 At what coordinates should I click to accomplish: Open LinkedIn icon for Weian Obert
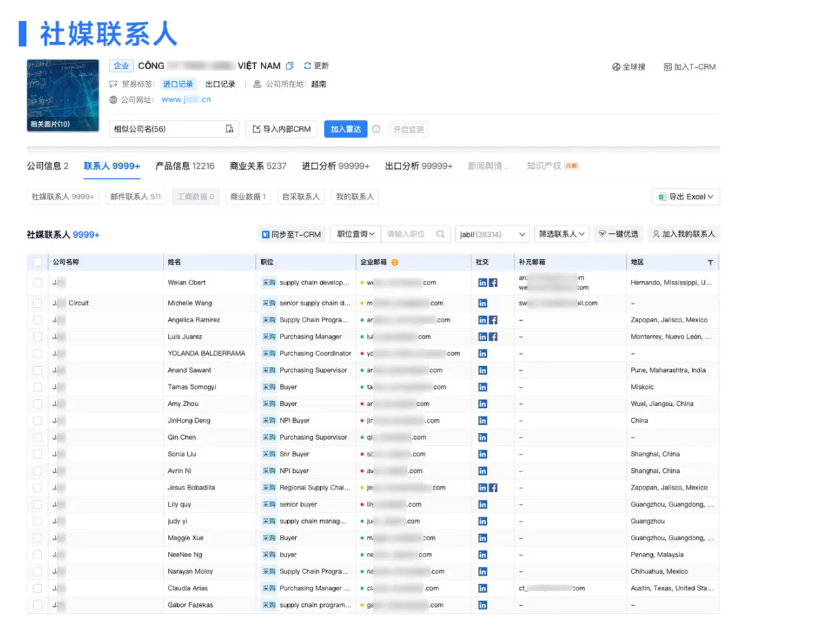tap(482, 283)
